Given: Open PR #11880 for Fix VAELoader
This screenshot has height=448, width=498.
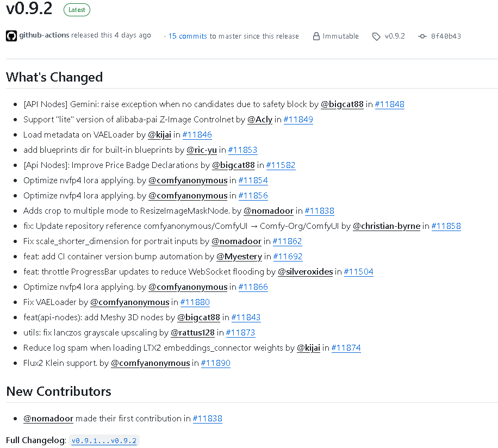Looking at the screenshot, I should click(195, 302).
